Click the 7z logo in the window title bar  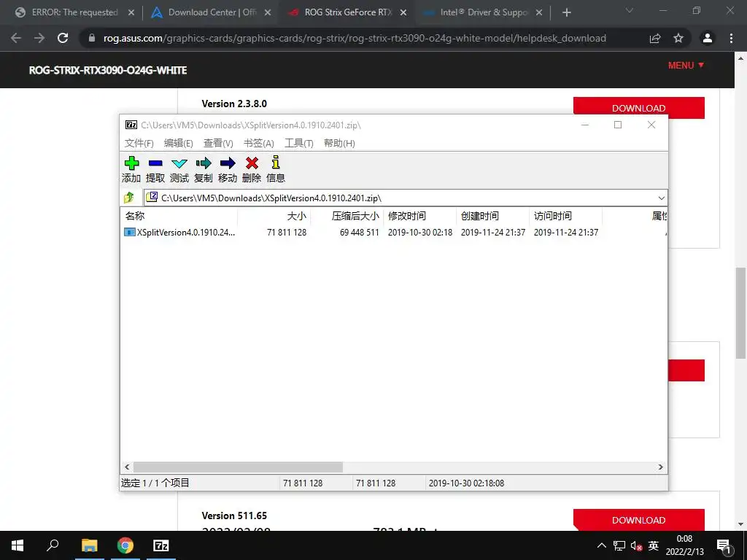pos(131,125)
